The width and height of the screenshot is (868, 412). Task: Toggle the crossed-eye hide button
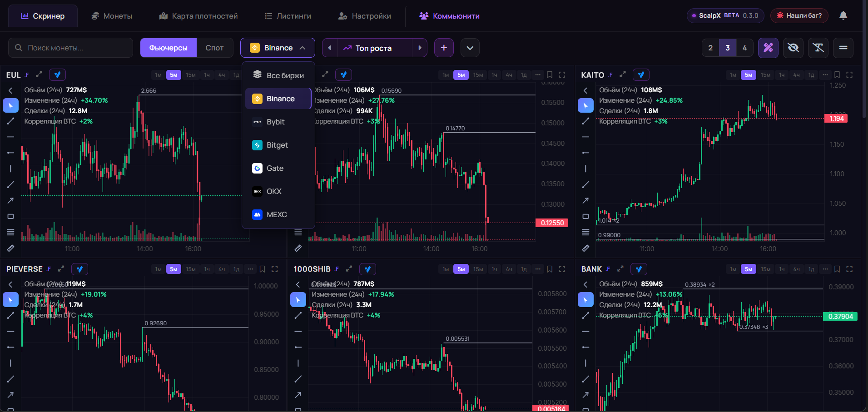[793, 48]
